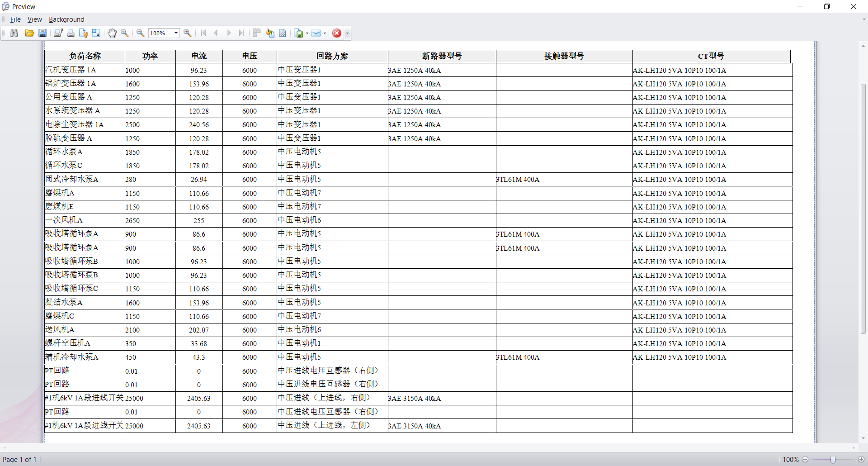Jump to the last page
The width and height of the screenshot is (868, 466).
(x=241, y=33)
